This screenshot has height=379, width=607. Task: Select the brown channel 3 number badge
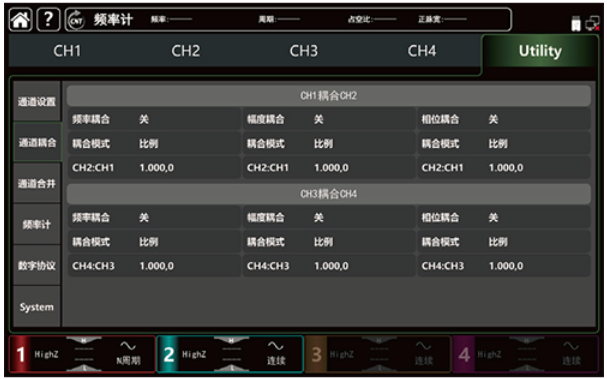coord(316,355)
